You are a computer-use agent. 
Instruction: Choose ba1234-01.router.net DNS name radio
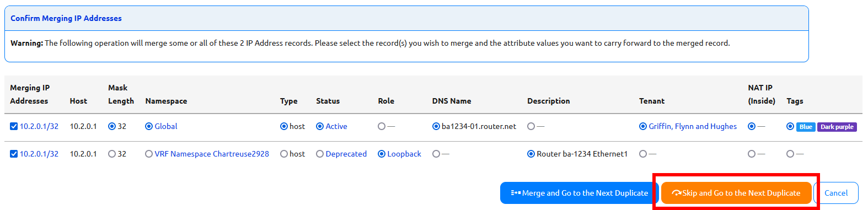(436, 126)
